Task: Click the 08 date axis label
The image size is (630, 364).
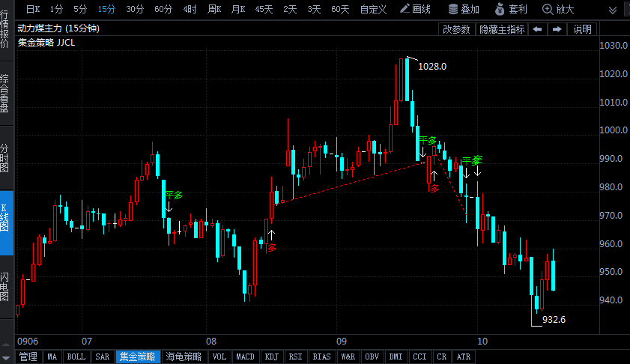Action: pyautogui.click(x=211, y=342)
